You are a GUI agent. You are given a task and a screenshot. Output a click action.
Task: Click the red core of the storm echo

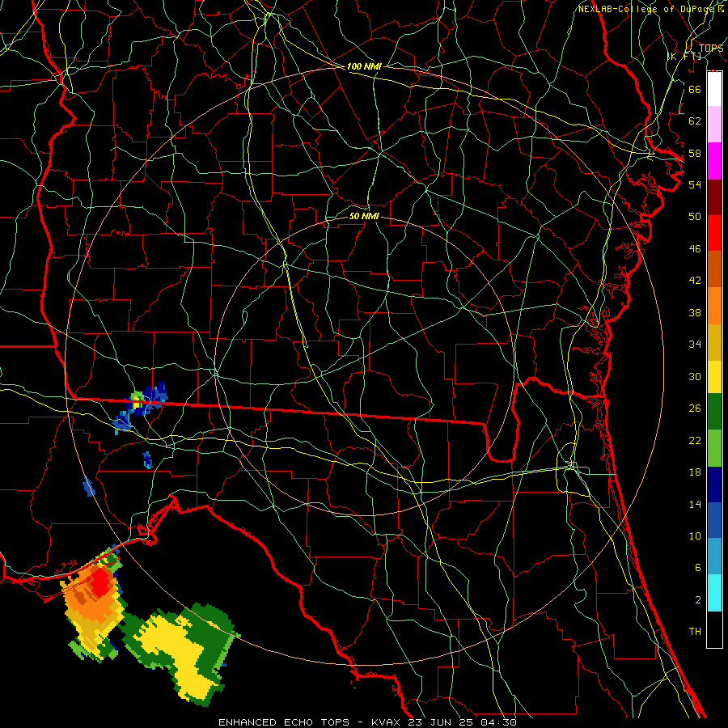point(101,583)
